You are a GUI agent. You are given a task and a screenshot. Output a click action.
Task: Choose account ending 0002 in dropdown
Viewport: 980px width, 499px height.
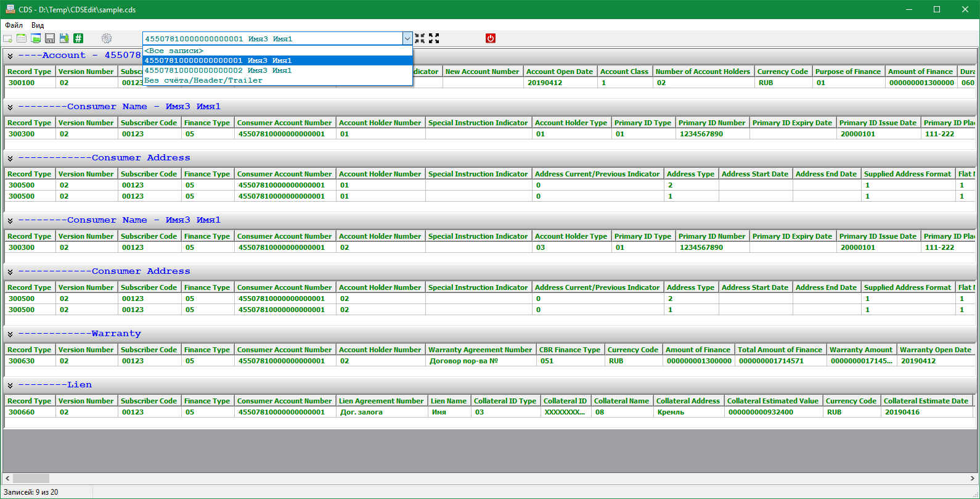(x=218, y=70)
